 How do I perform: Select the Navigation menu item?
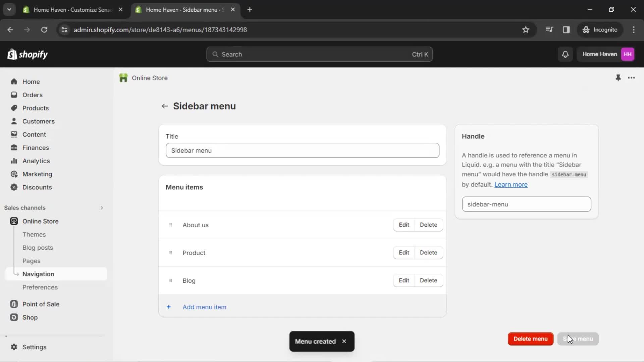pyautogui.click(x=38, y=274)
